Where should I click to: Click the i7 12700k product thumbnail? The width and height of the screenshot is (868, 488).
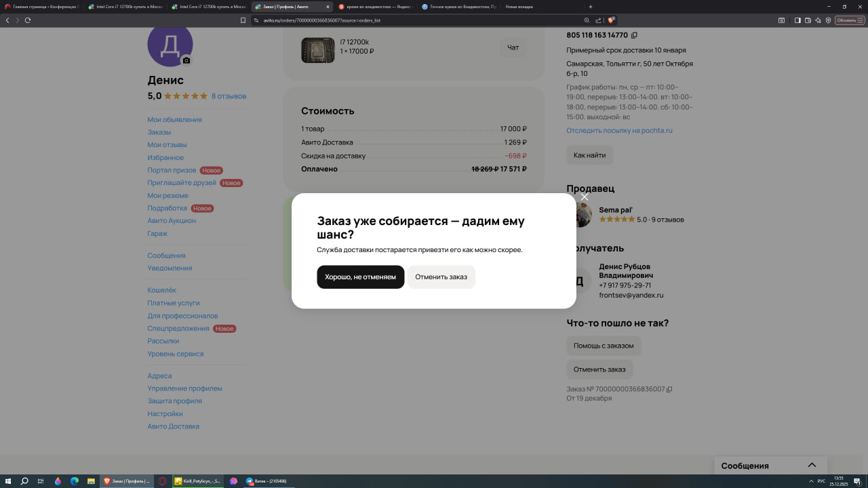point(318,50)
